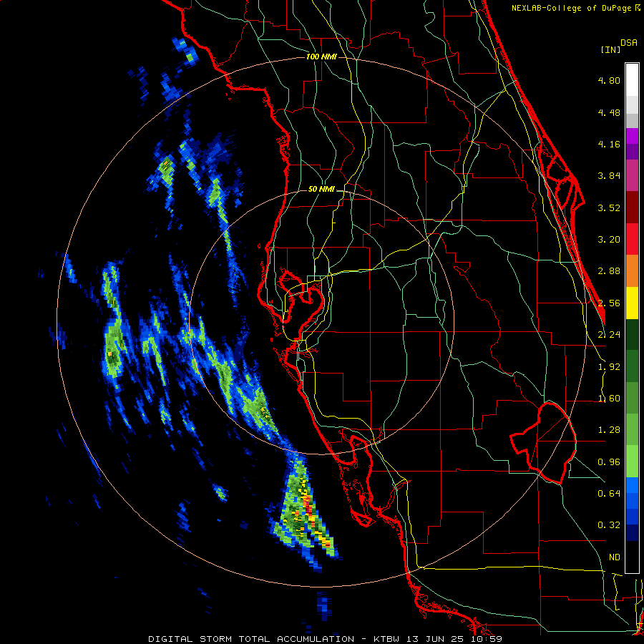The height and width of the screenshot is (644, 644).
Task: Click the [IN] units label
Action: tap(610, 49)
